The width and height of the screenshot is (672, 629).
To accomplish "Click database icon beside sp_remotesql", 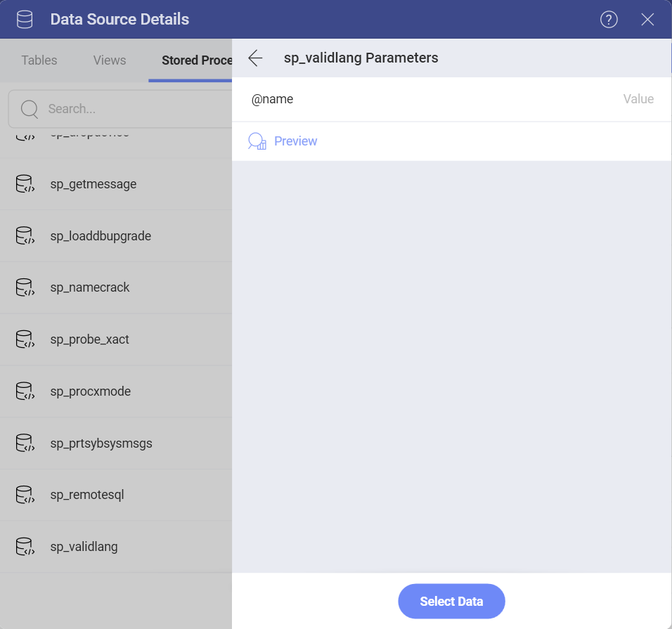I will pos(24,494).
